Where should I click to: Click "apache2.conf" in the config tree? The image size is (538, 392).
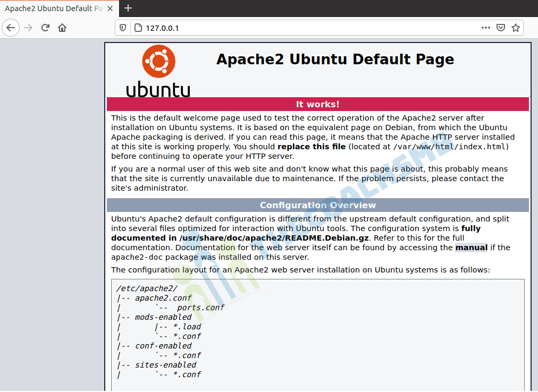[163, 298]
